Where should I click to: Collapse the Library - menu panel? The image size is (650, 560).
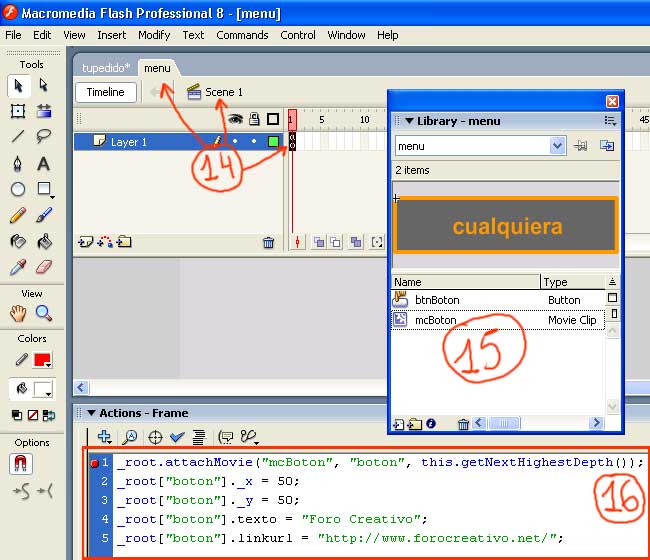click(410, 121)
